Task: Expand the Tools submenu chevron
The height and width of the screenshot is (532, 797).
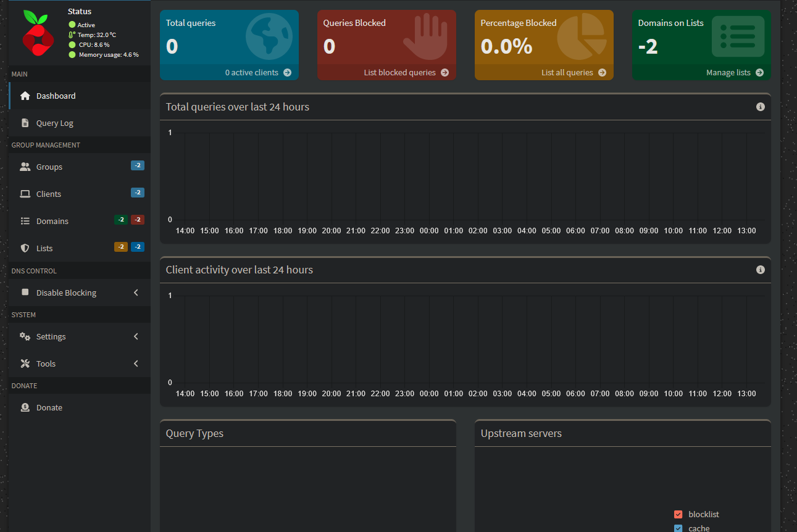Action: point(136,364)
